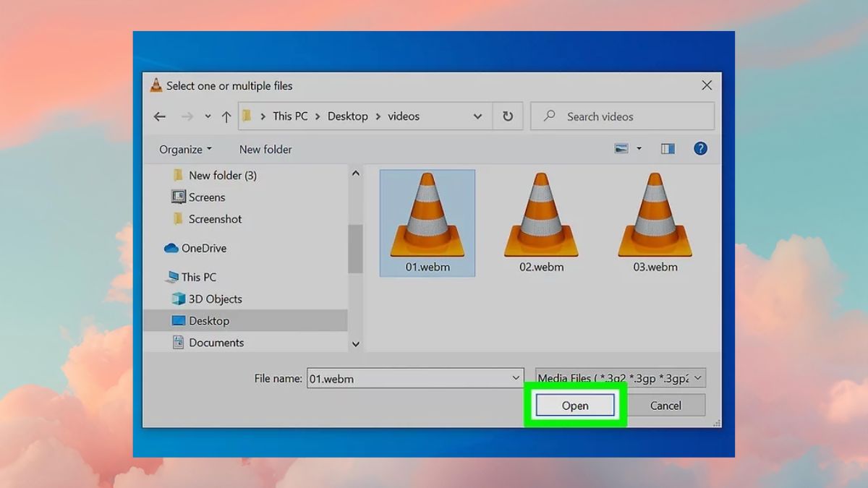Open OneDrive in navigation pane

pos(204,248)
